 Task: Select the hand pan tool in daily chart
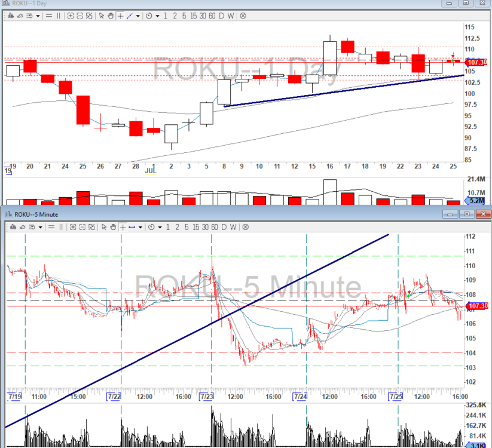coord(110,16)
